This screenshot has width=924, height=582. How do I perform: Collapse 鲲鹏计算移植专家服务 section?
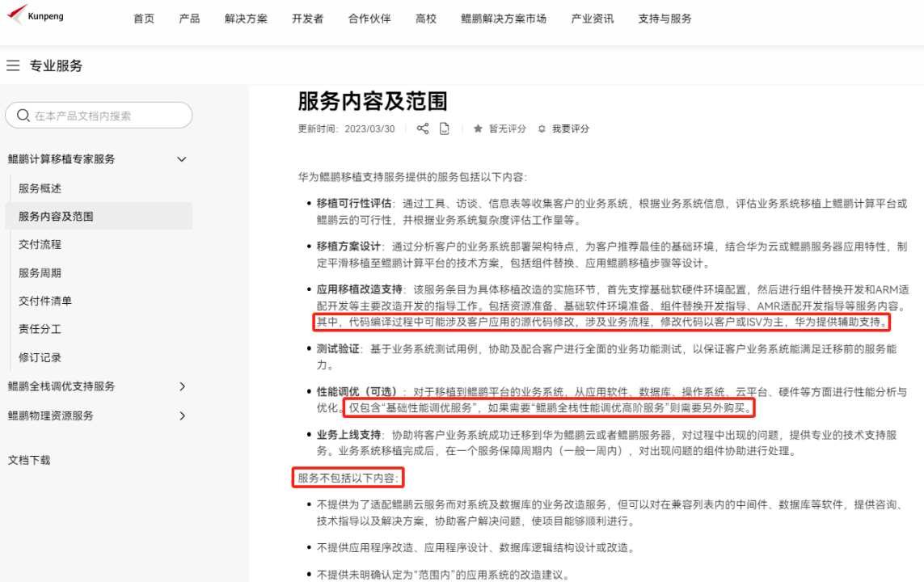coord(182,159)
